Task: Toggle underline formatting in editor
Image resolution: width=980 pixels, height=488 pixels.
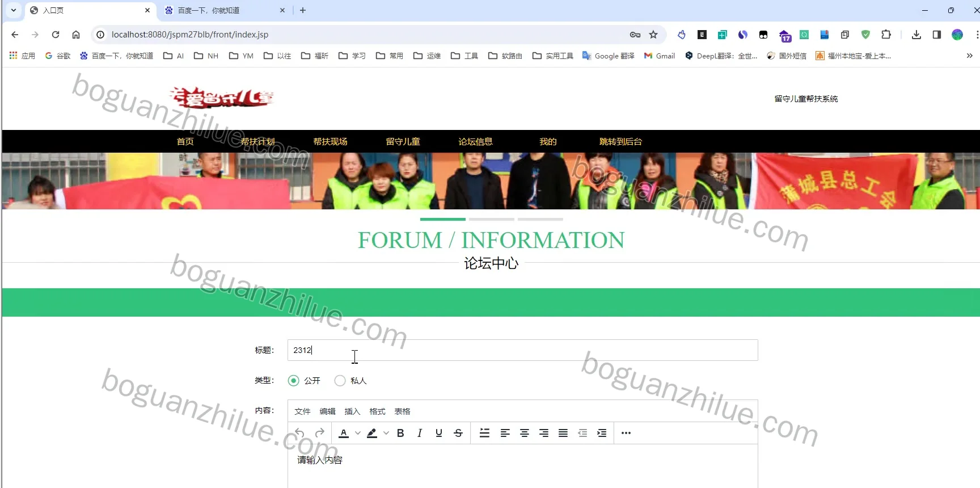Action: pyautogui.click(x=439, y=433)
